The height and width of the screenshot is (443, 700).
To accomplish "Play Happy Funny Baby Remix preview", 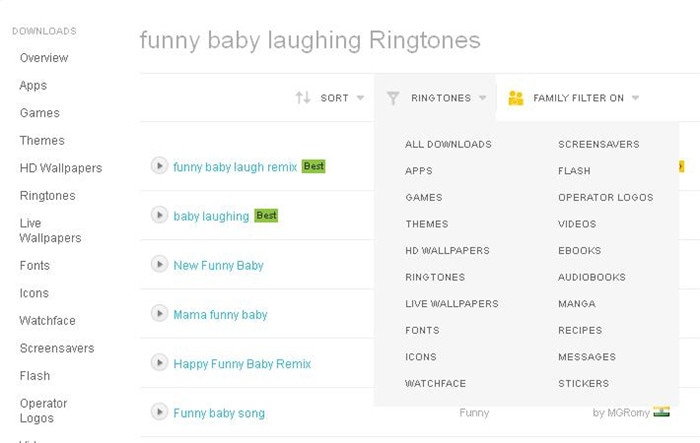I will [158, 362].
